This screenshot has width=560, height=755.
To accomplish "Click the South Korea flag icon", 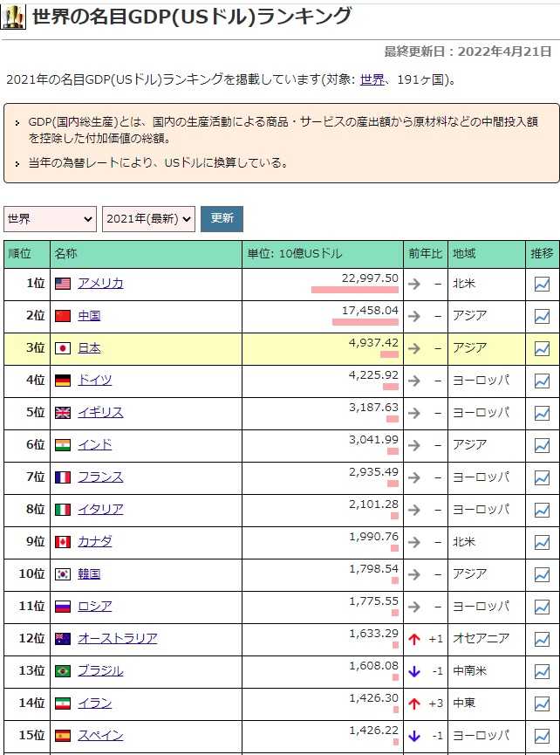I will click(63, 574).
